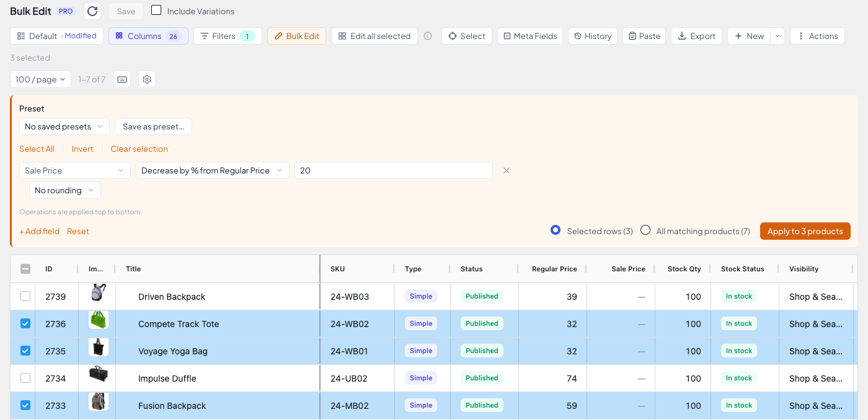Click the refresh icon beside Bulk Edit
This screenshot has width=868, height=420.
tap(92, 11)
